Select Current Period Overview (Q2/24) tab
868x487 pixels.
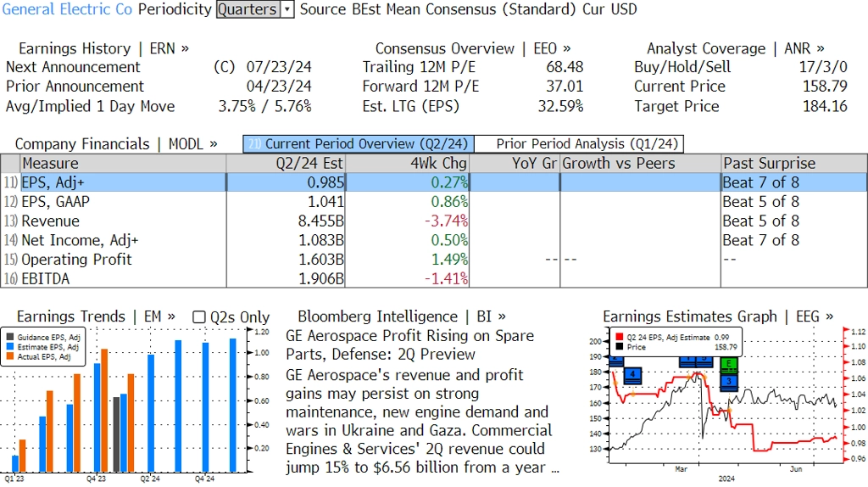(x=359, y=144)
